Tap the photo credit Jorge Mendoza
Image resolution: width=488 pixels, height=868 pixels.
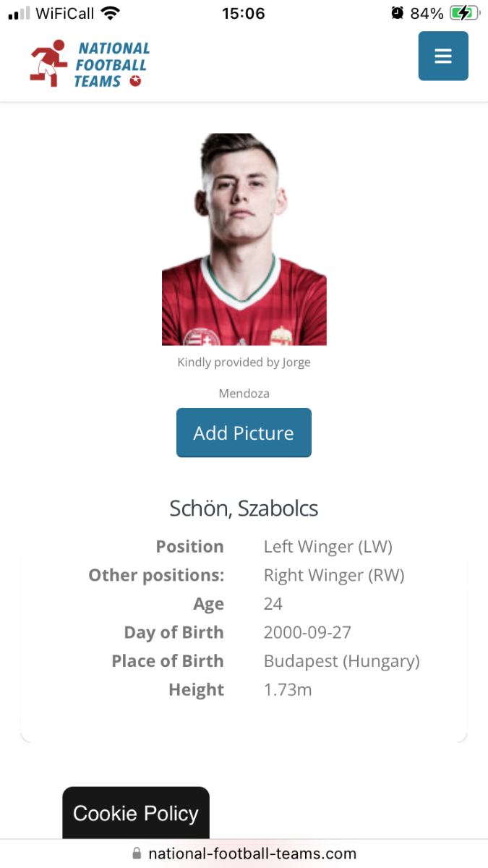pyautogui.click(x=244, y=378)
